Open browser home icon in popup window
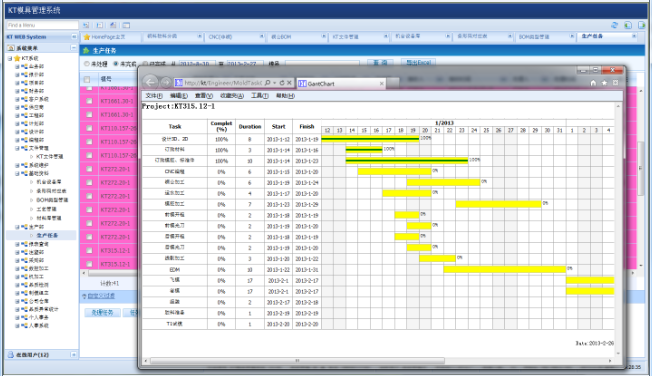Screen dimensions: 652x376 tap(593, 83)
